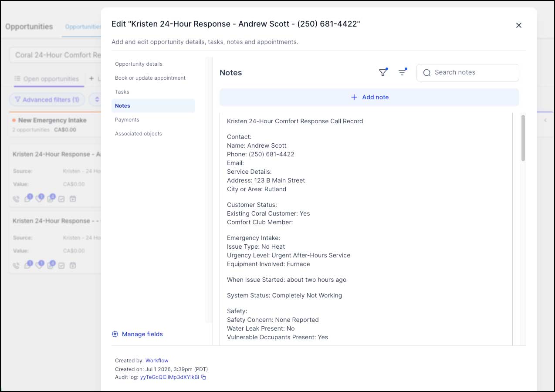Click 'Water Leak Present: No' text

pyautogui.click(x=261, y=328)
